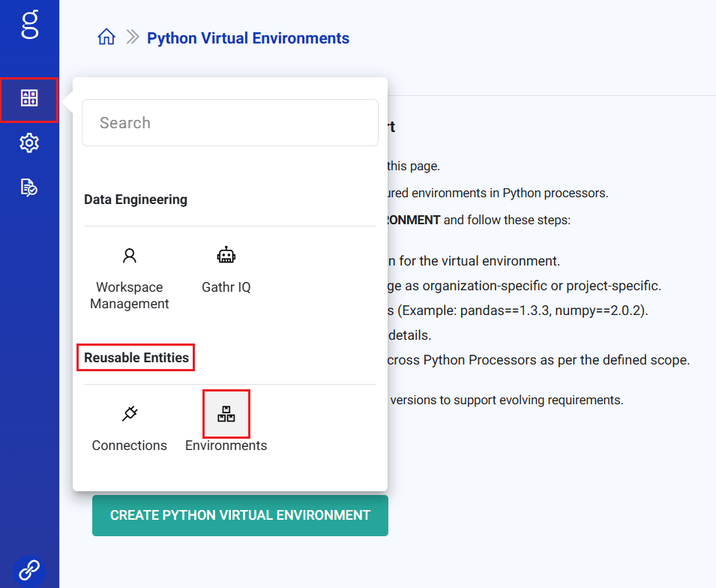The width and height of the screenshot is (716, 588).
Task: Click the chain link icon at sidebar bottom
Action: [x=29, y=570]
